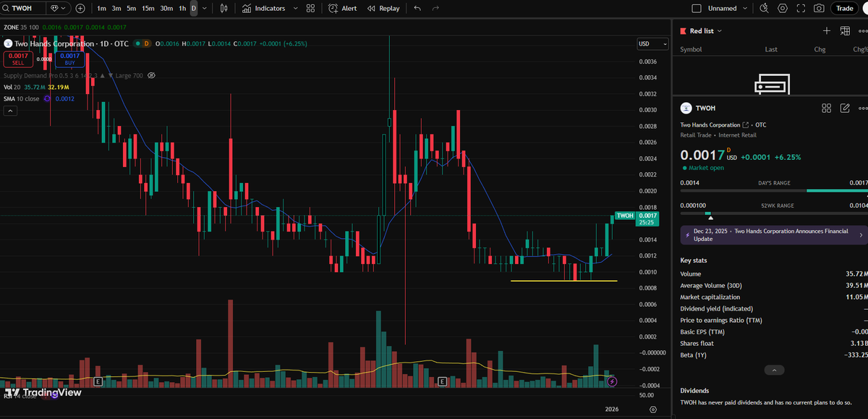Click the ZONE 35 100 indicator legend

(21, 27)
